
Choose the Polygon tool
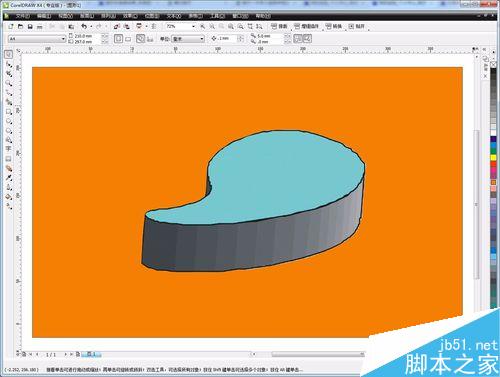(x=9, y=131)
